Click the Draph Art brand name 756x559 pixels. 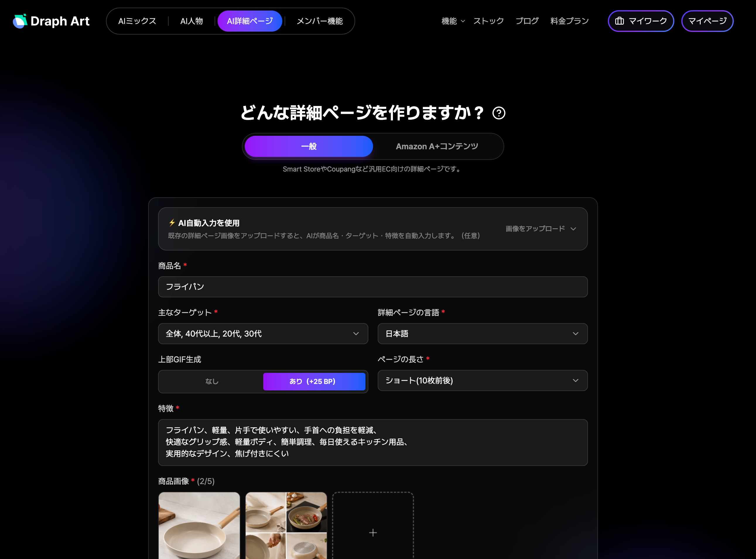point(60,21)
